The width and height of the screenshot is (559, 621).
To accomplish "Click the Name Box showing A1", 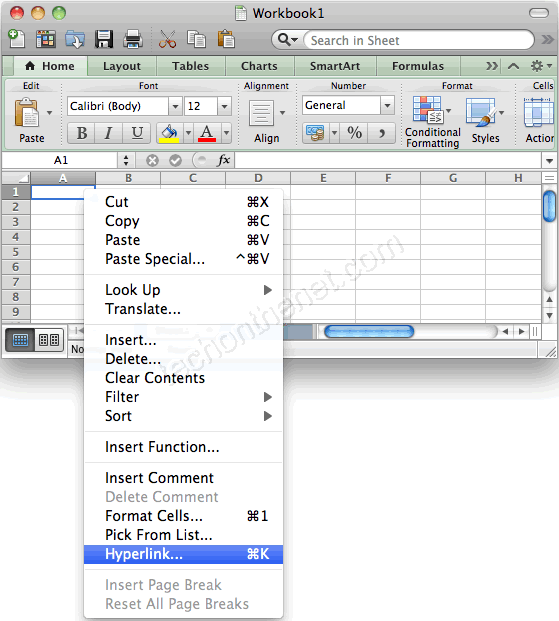I will pyautogui.click(x=61, y=160).
